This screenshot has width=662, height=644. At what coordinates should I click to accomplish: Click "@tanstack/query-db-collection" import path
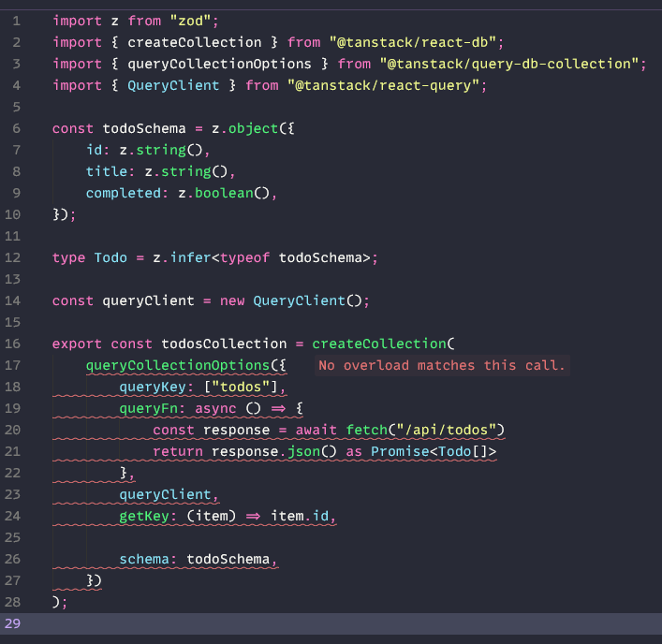click(x=508, y=65)
